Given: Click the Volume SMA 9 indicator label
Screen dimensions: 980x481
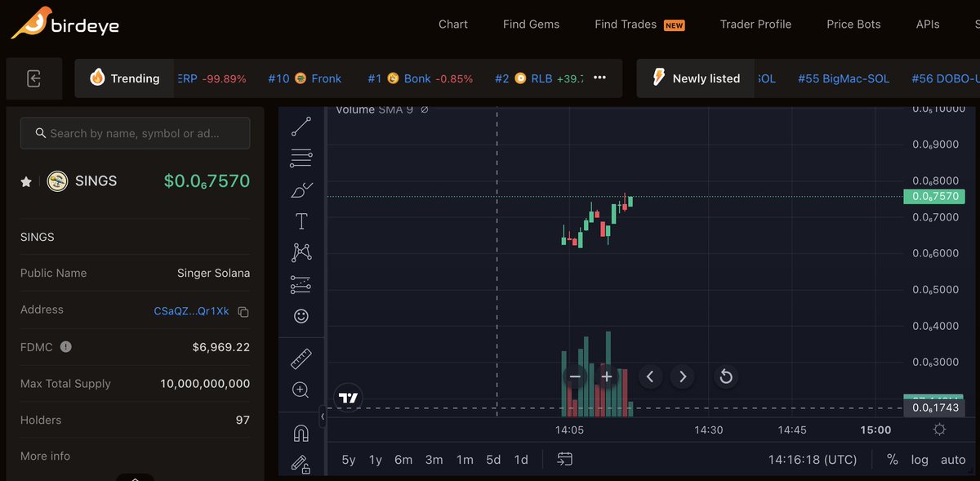Looking at the screenshot, I should [375, 109].
